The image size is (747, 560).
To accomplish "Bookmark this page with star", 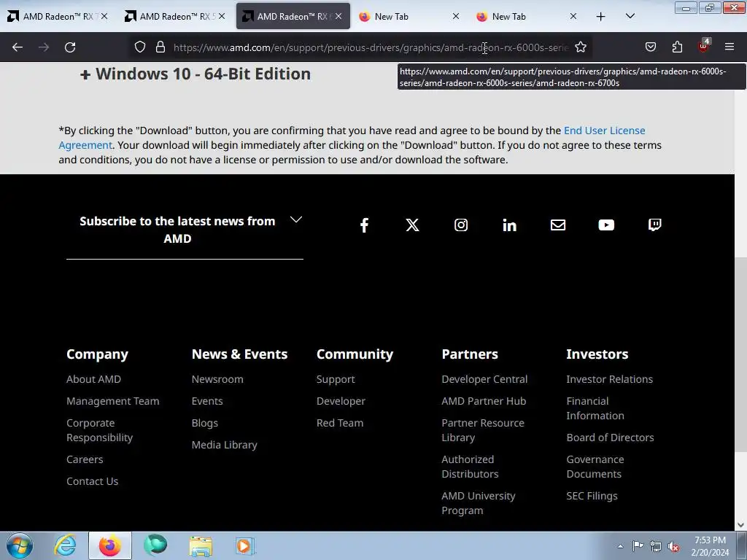I will 580,47.
